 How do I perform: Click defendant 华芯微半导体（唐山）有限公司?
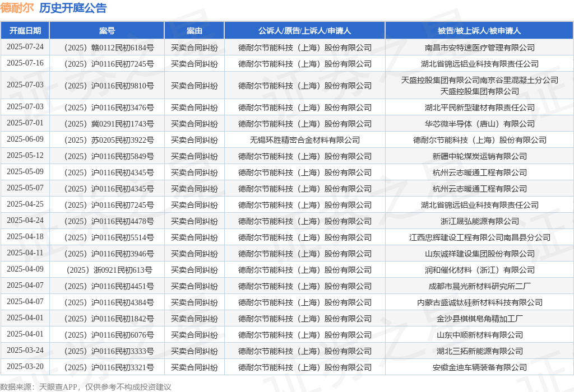[x=480, y=124]
